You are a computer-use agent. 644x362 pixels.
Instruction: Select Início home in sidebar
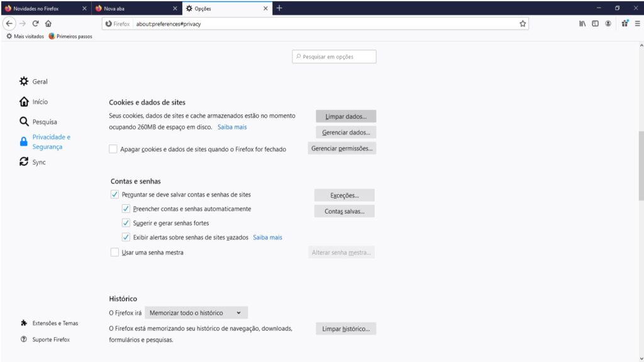click(24, 101)
